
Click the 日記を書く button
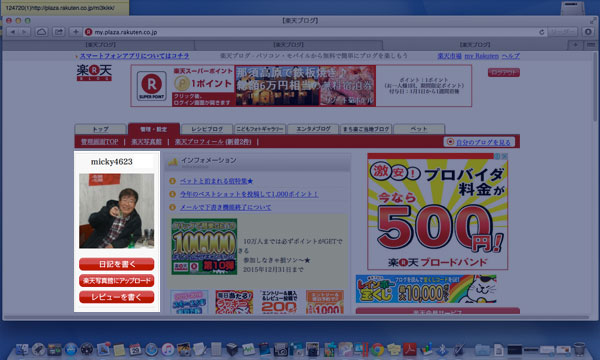coord(117,264)
